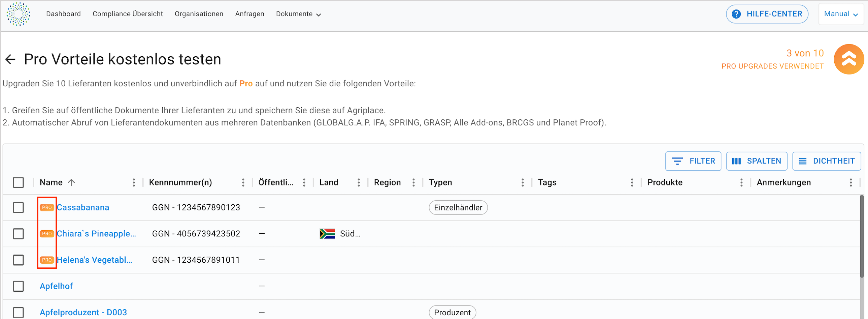Click the Einzelhändler type chip
The image size is (868, 319).
point(458,208)
